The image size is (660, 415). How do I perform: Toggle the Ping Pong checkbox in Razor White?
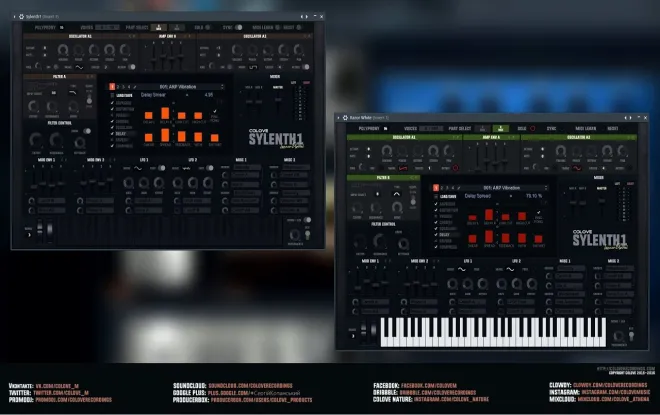tap(538, 213)
